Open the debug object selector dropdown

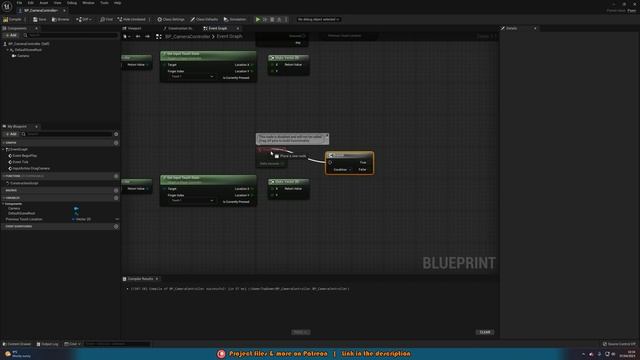(318, 19)
